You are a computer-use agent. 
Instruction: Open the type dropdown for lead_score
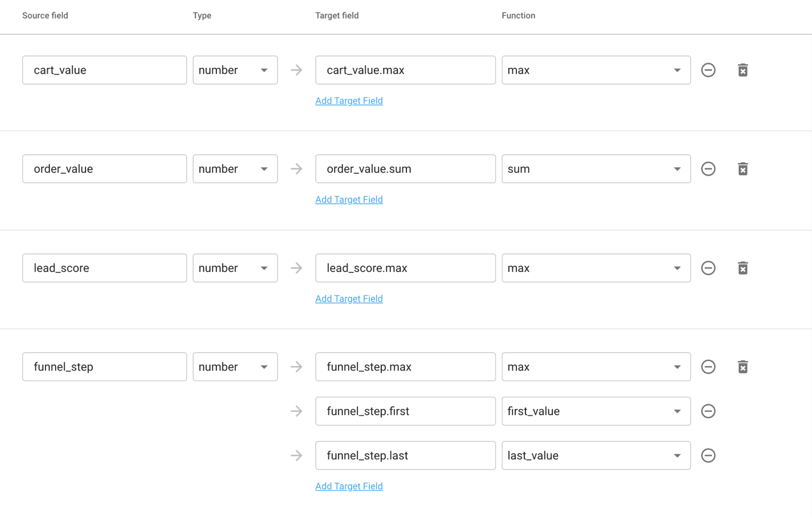tap(235, 268)
